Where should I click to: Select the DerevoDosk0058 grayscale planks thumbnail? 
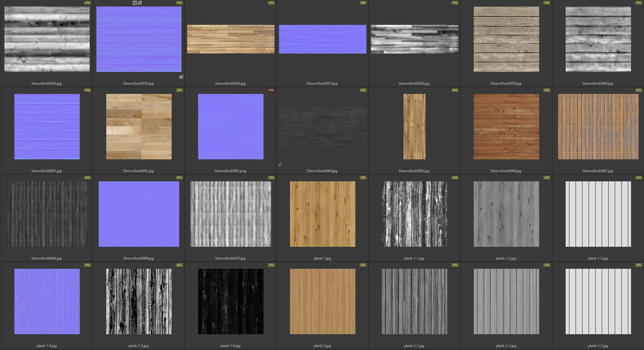pos(414,39)
